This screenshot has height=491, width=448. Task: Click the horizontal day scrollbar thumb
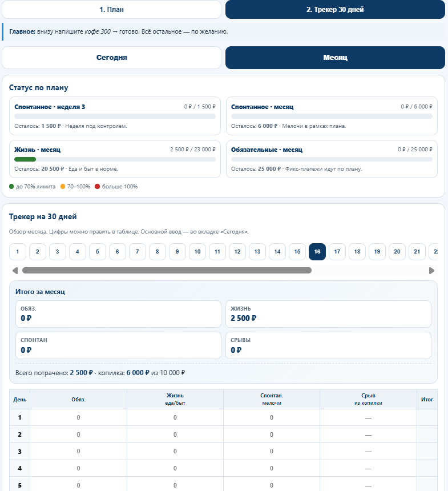[x=167, y=271]
